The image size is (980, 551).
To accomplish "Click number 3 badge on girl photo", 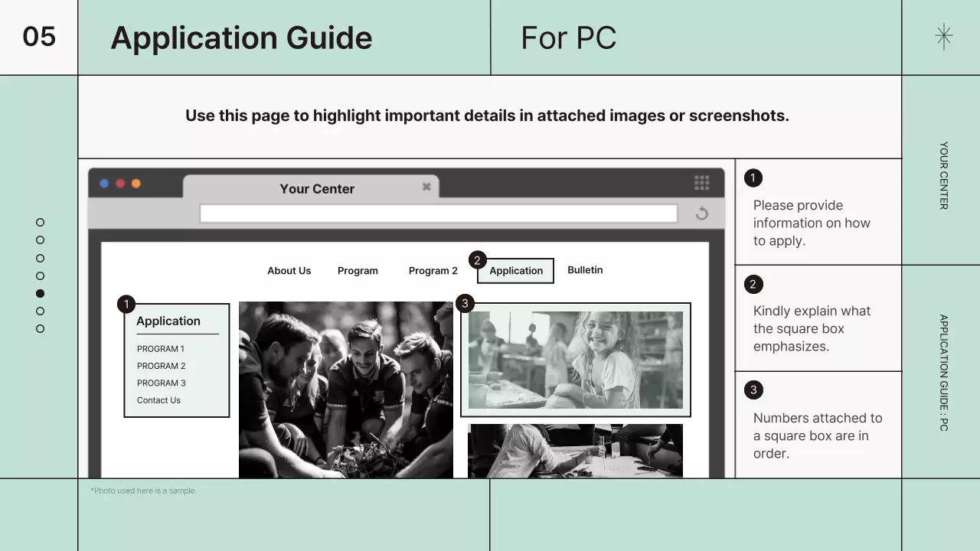I will 465,304.
